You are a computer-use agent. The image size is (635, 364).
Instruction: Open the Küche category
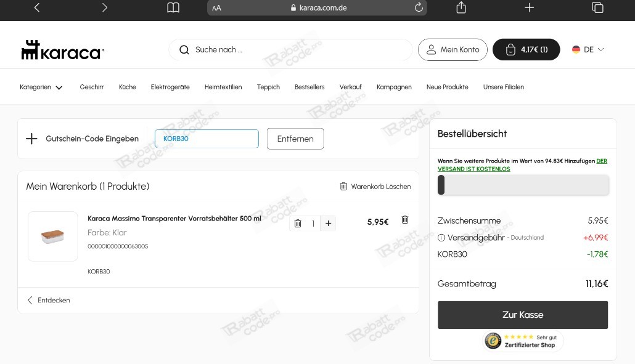point(127,87)
